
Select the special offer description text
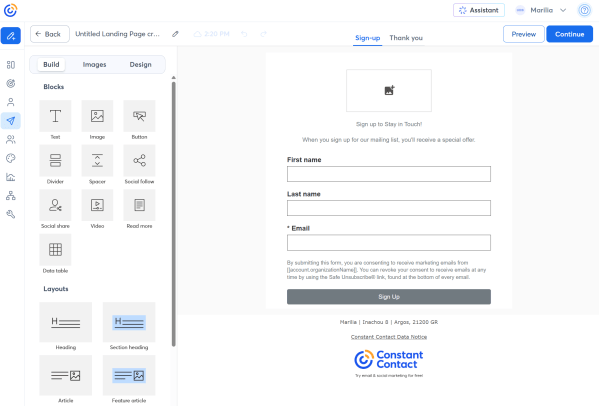coord(389,140)
